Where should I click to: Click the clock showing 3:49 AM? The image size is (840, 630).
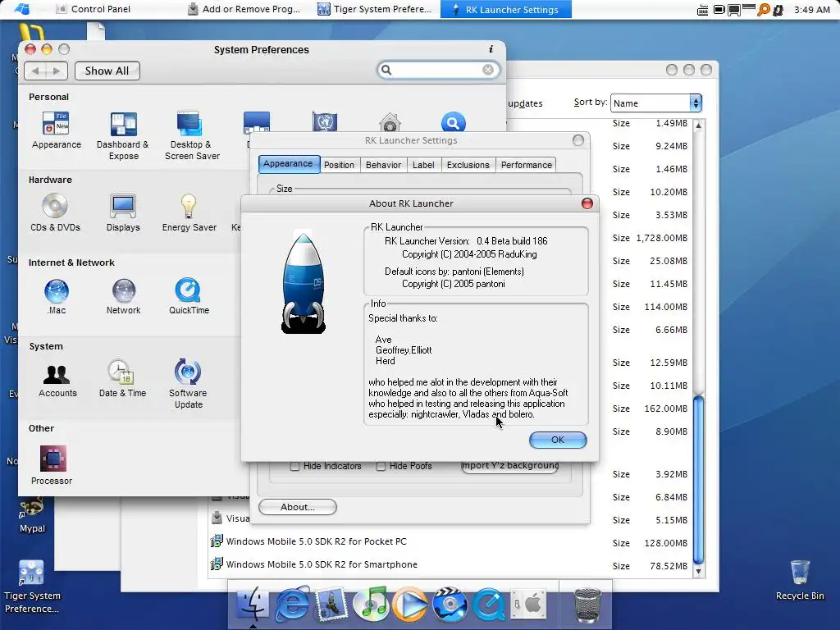(x=812, y=10)
